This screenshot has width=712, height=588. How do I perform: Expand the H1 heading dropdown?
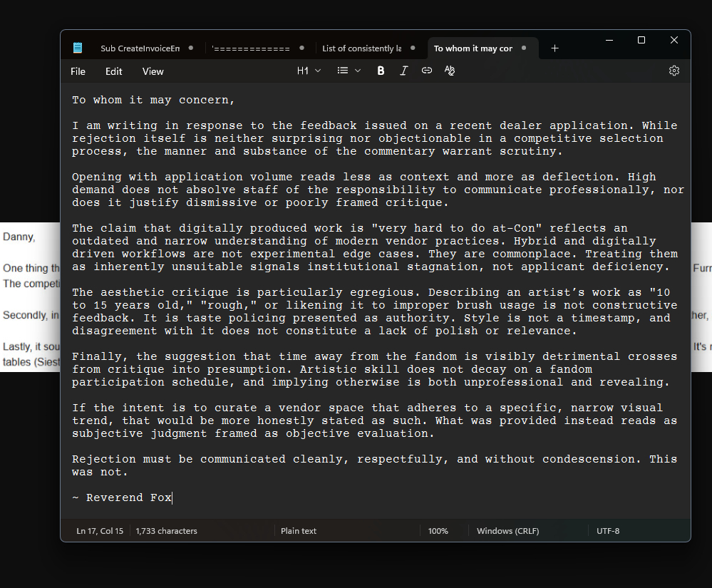(309, 71)
